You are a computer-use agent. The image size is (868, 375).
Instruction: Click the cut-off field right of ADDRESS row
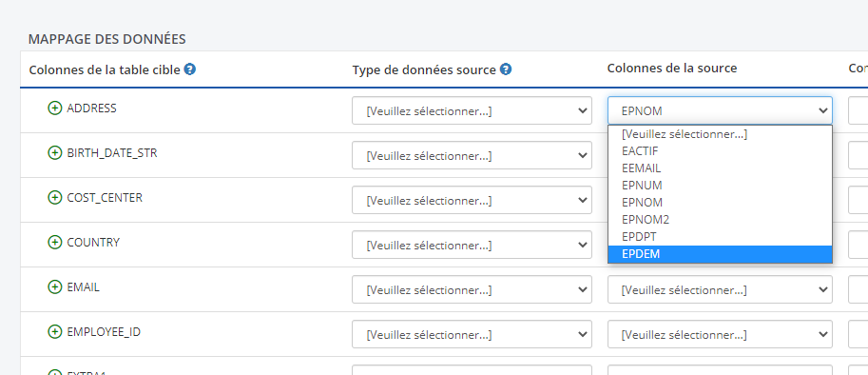pos(858,110)
